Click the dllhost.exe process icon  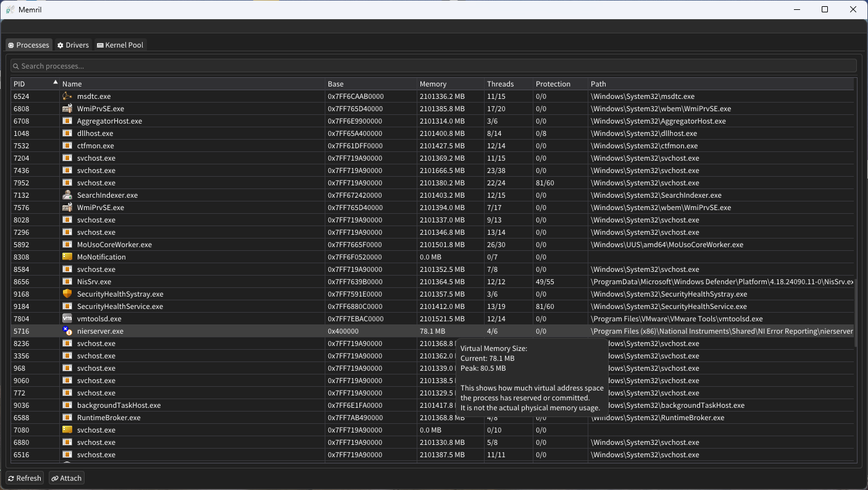pyautogui.click(x=67, y=133)
